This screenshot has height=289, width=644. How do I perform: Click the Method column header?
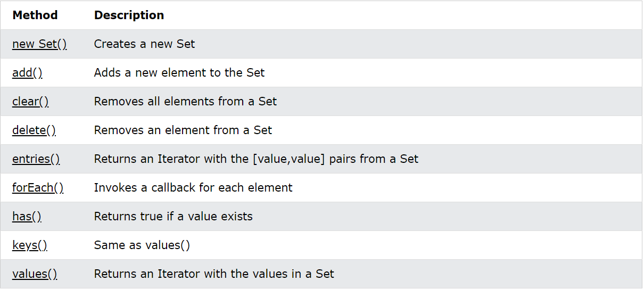pyautogui.click(x=35, y=15)
